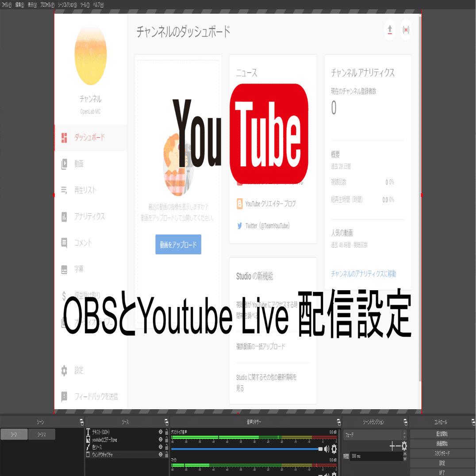476x476 pixels.
Task: Click the 期間 300 ms duration field
Action: (376, 456)
